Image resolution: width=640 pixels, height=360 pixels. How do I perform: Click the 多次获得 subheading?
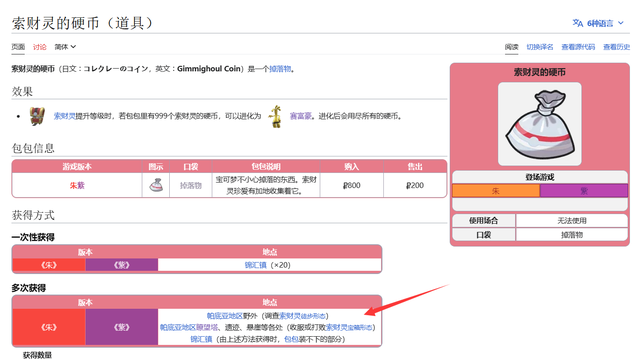(x=29, y=288)
